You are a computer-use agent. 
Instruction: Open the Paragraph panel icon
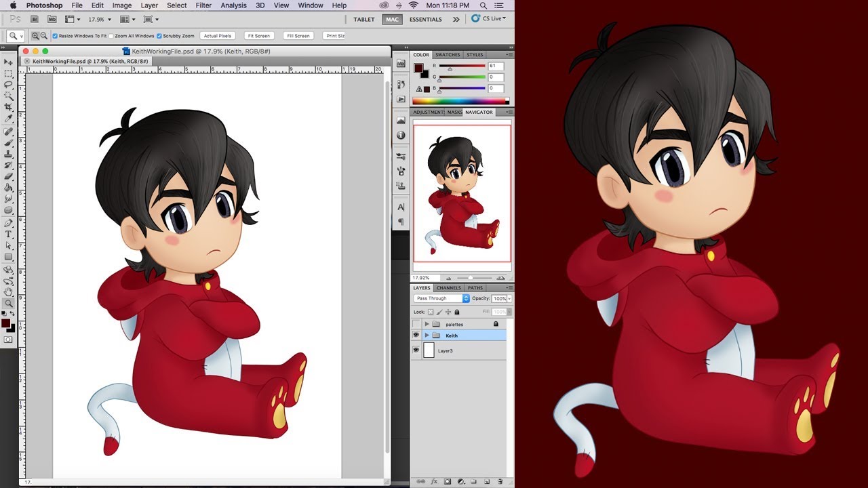(x=401, y=222)
